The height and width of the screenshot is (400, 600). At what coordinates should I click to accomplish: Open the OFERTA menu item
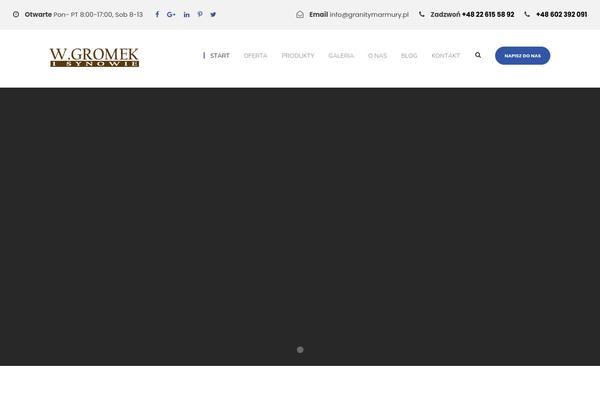pos(256,56)
